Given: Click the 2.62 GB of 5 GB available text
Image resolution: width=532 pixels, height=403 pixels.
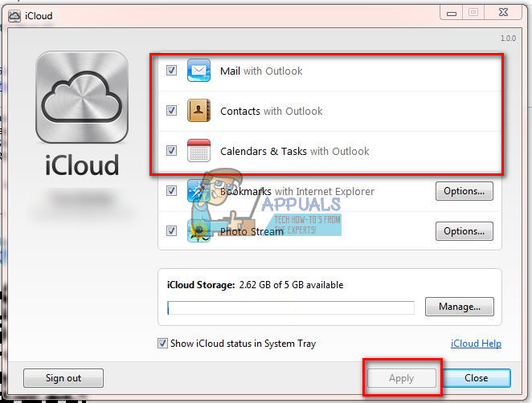Looking at the screenshot, I should [x=291, y=285].
